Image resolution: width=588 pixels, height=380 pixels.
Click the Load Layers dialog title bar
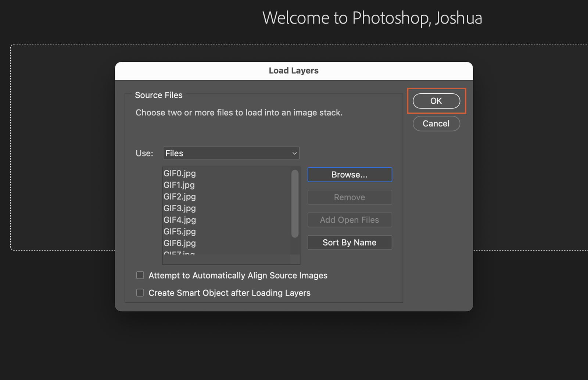pyautogui.click(x=293, y=70)
